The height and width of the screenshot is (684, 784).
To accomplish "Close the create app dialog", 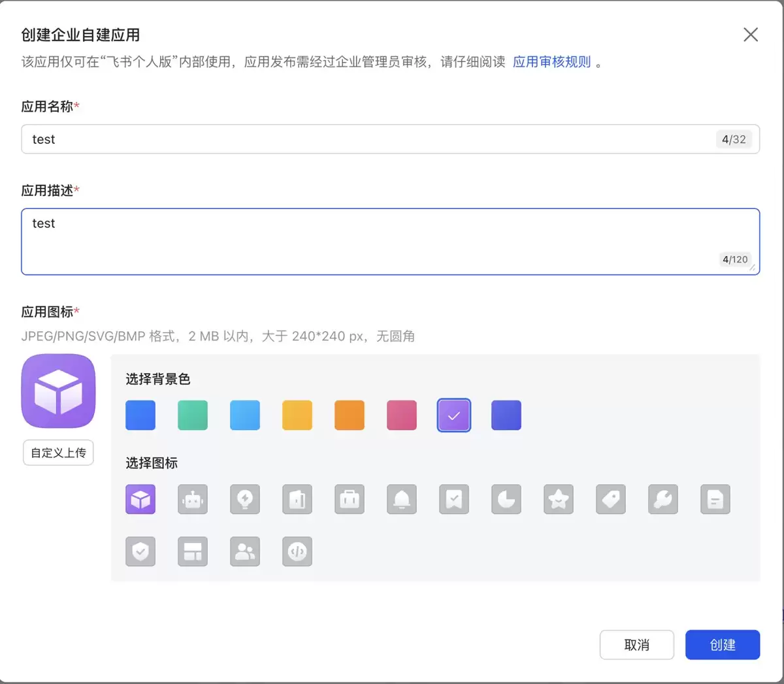I will pyautogui.click(x=751, y=35).
